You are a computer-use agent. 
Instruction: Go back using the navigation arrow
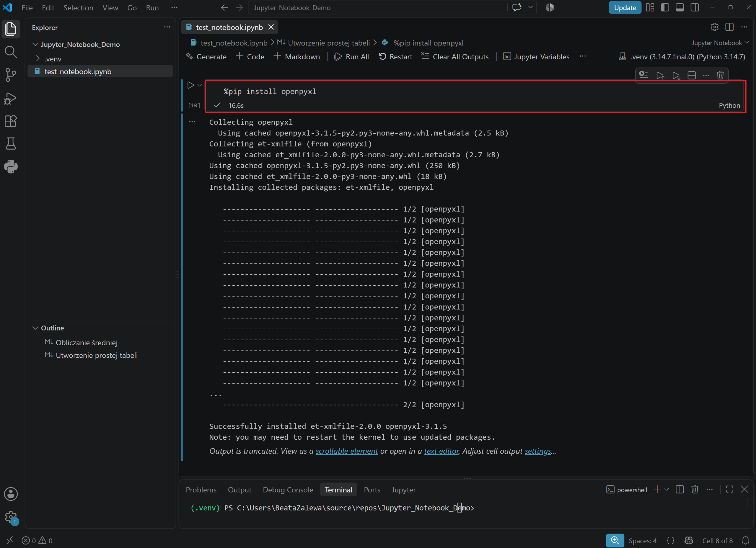click(x=224, y=7)
